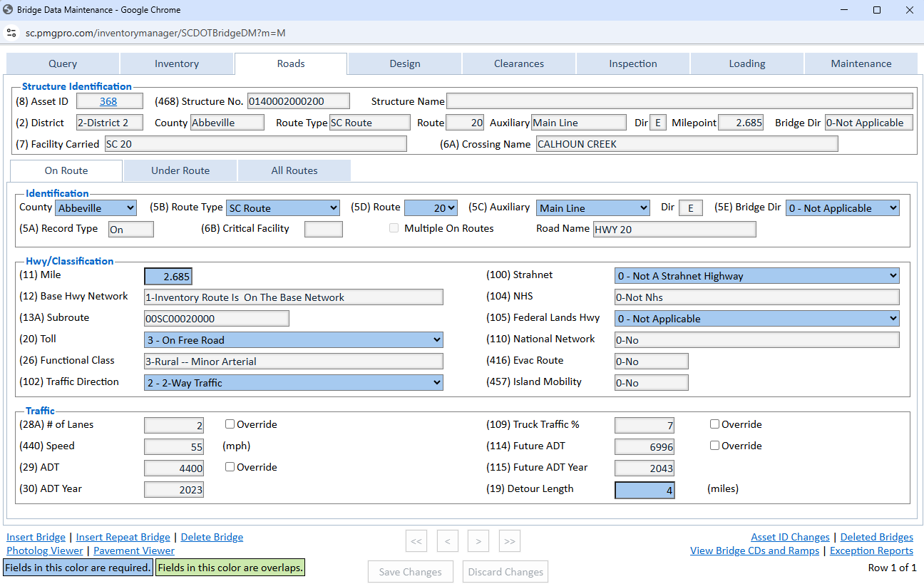Switch to the Inspection tab
Screen dimensions: 924x584
[x=632, y=63]
